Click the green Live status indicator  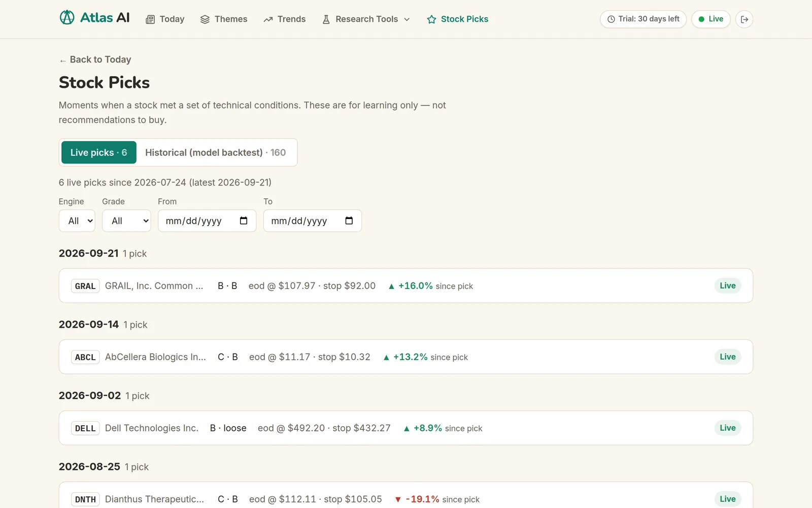click(x=711, y=19)
